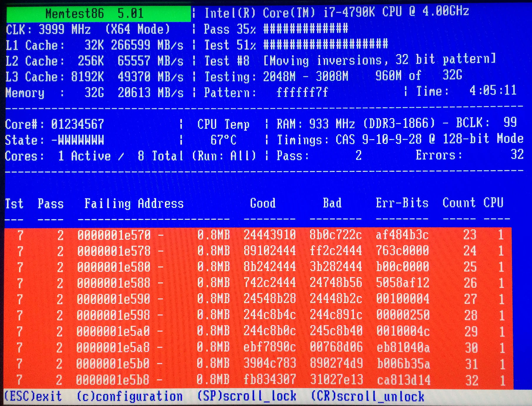Viewport: 532px width, 406px height.
Task: Click Good value 24443910
Action: [x=270, y=235]
